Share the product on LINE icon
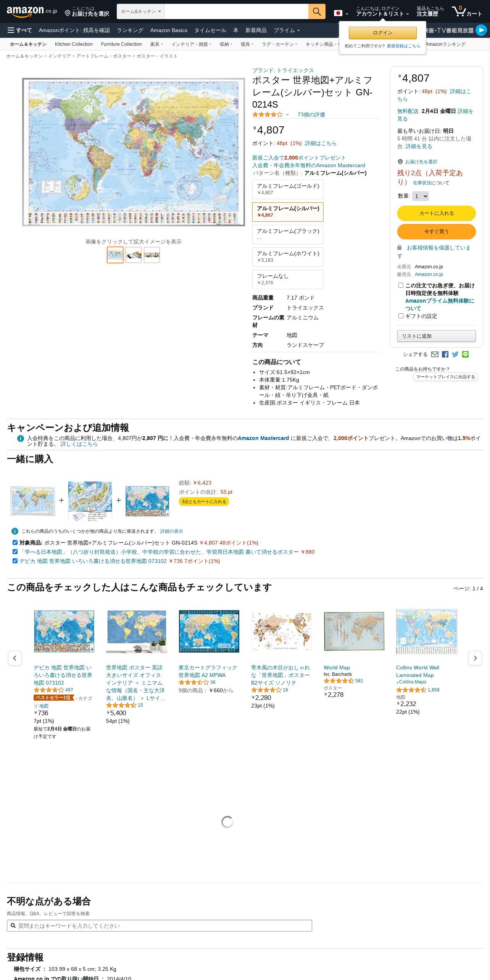This screenshot has width=490, height=980. (465, 354)
